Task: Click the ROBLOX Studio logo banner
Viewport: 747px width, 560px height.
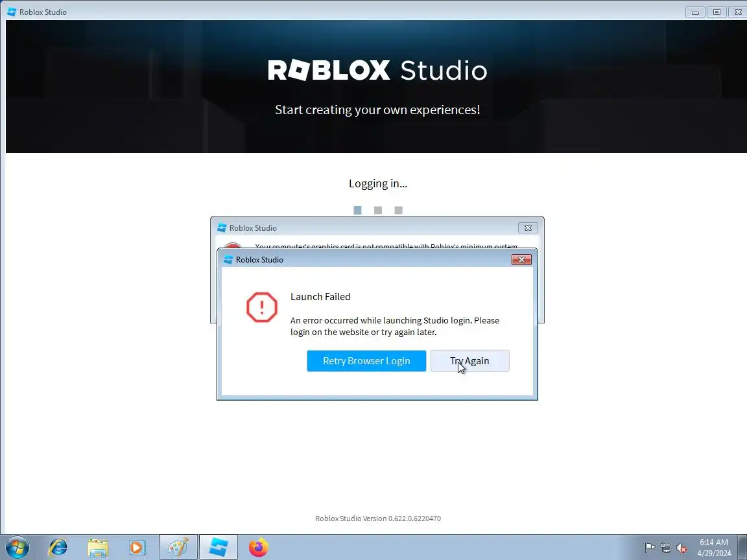Action: [377, 70]
